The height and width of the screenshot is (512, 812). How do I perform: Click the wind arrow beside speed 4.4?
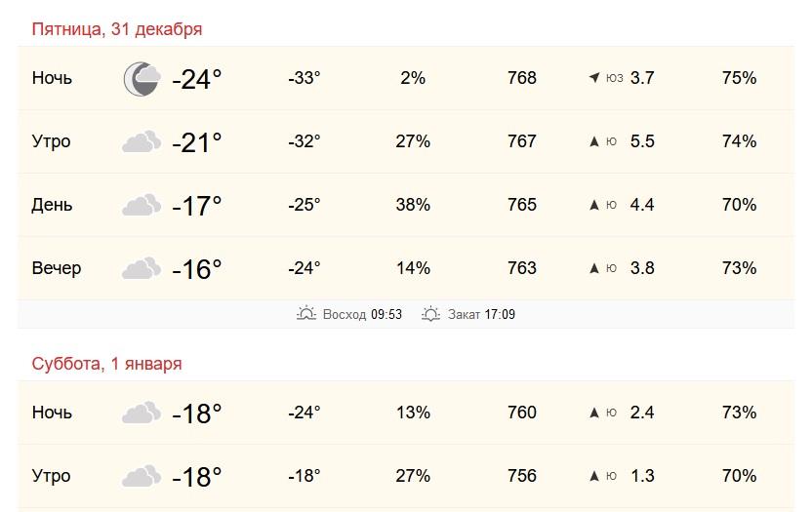(x=593, y=205)
